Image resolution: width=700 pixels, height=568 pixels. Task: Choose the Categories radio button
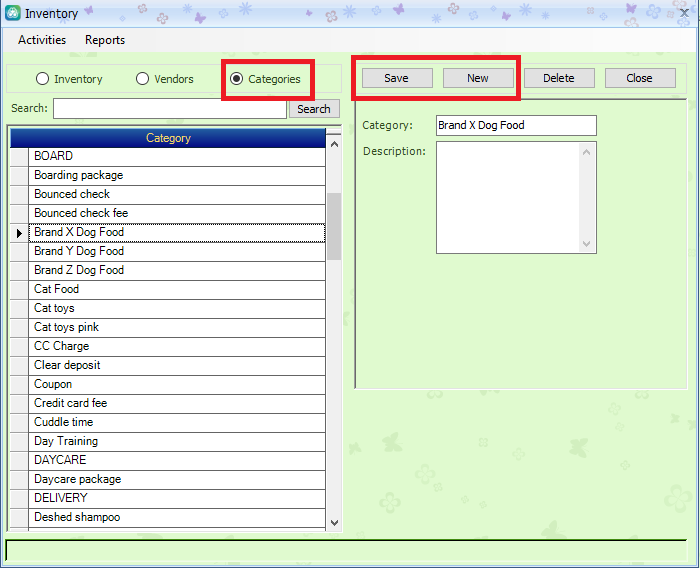click(x=237, y=79)
